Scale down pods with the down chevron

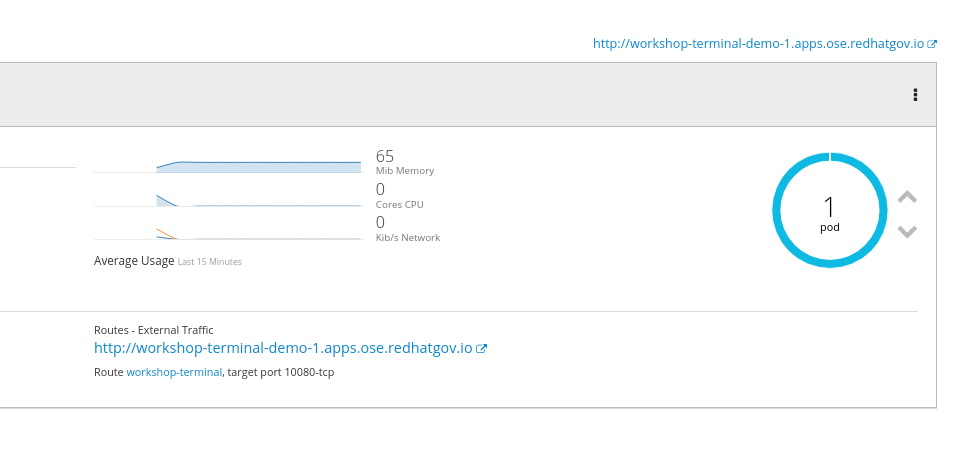point(907,232)
